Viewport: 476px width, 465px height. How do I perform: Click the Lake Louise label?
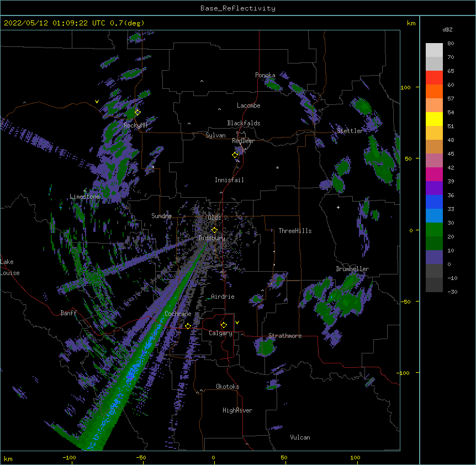pyautogui.click(x=10, y=267)
